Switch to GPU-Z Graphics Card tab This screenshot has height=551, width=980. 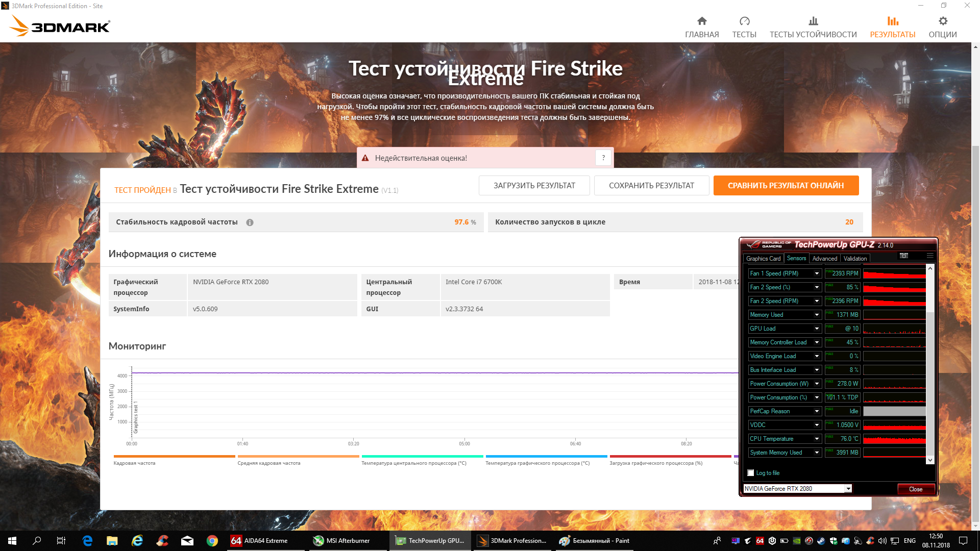pos(763,259)
